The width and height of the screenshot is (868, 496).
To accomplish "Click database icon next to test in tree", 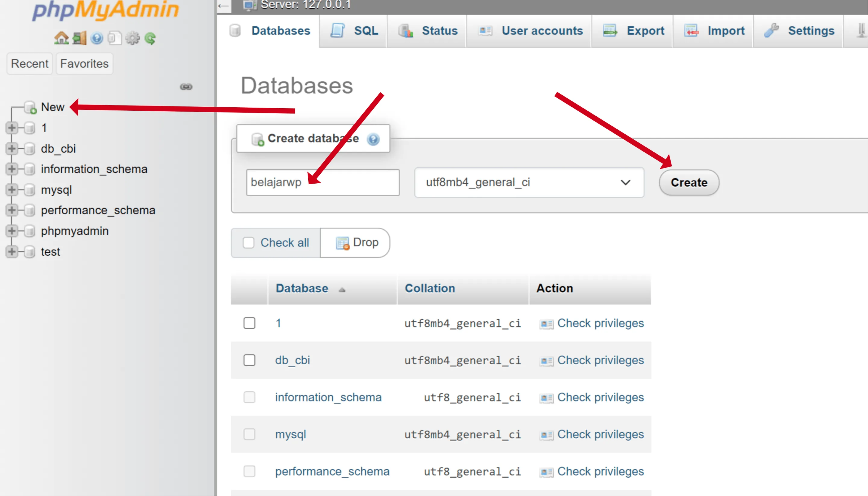I will [x=30, y=252].
